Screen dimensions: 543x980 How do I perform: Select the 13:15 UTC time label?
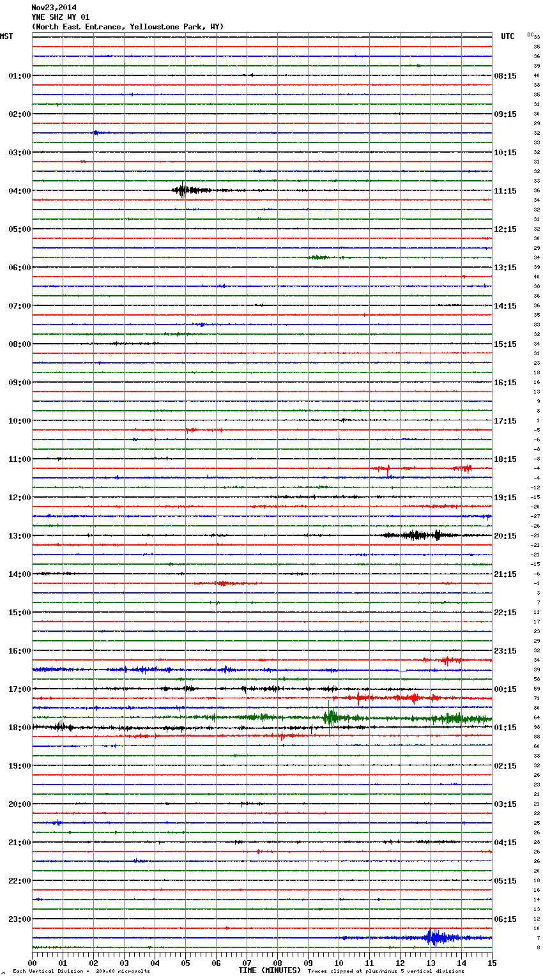[x=505, y=268]
